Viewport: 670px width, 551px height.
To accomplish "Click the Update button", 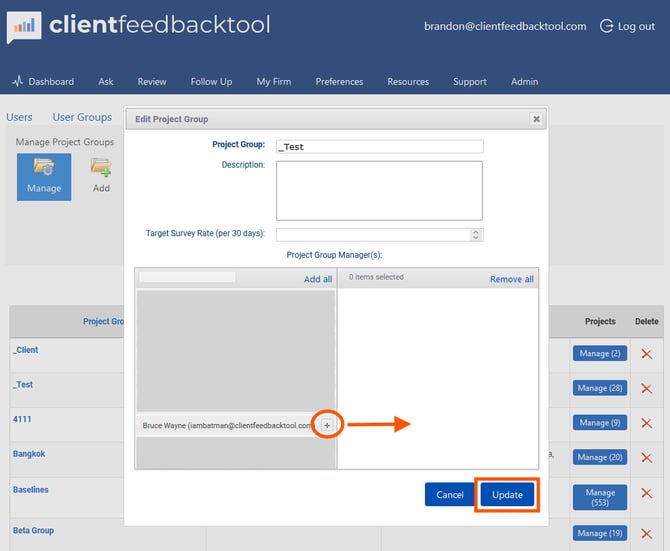I will coord(507,495).
